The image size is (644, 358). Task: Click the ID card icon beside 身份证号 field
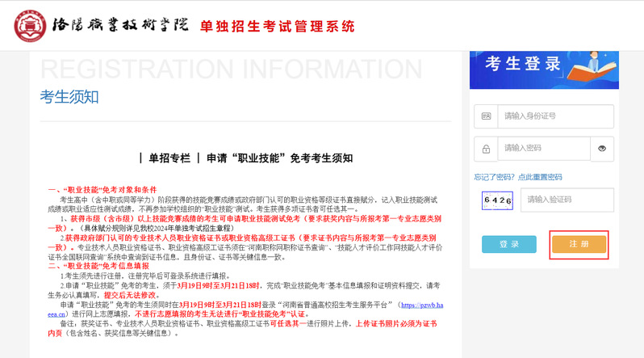(486, 116)
